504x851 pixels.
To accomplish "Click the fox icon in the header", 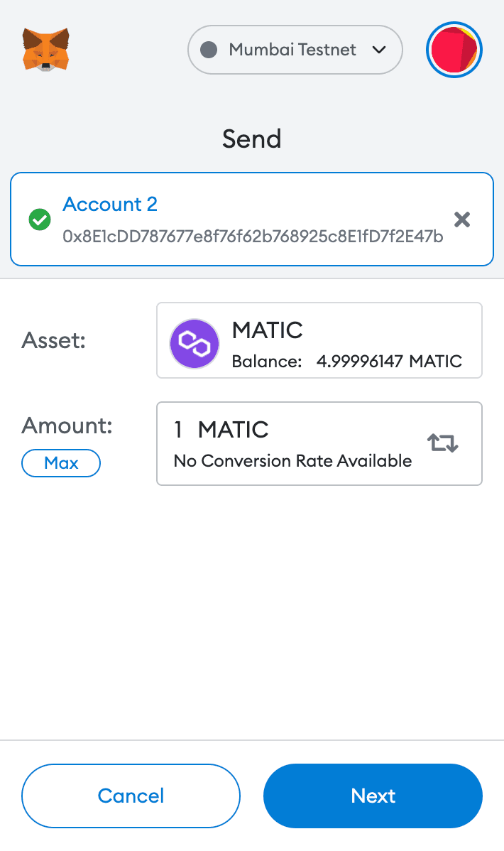I will pyautogui.click(x=45, y=50).
